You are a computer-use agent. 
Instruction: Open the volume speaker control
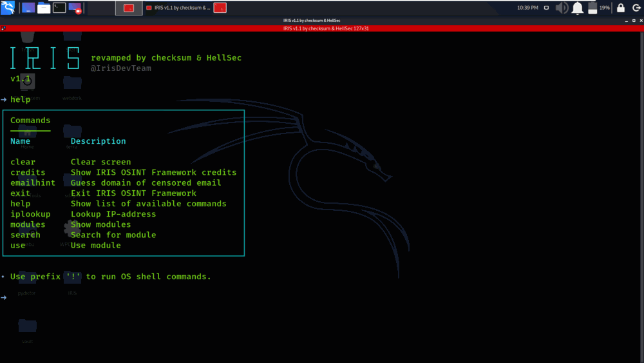[x=562, y=8]
